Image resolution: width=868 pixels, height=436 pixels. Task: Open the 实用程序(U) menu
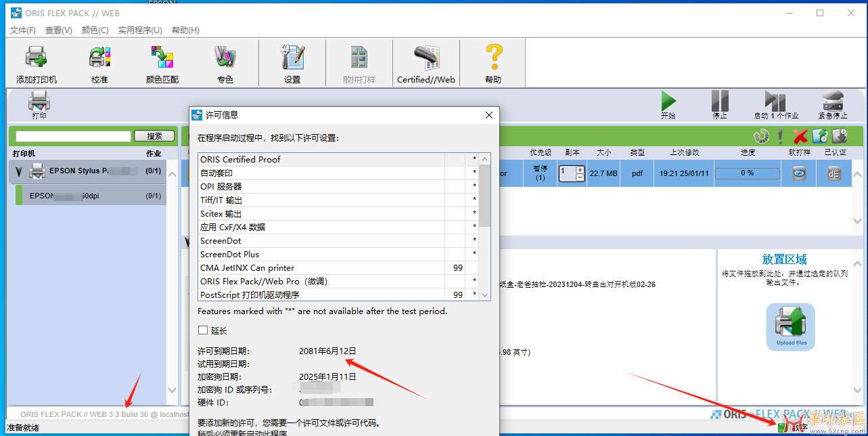tap(140, 30)
